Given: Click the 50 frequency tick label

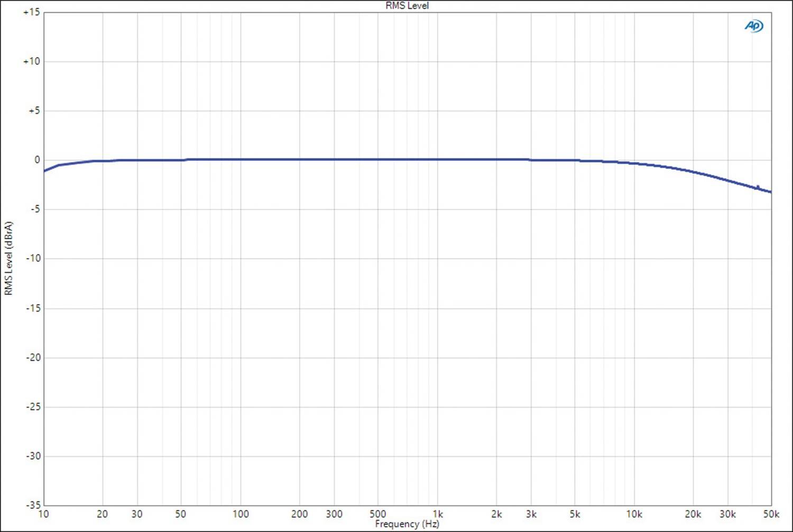Looking at the screenshot, I should coord(181,514).
